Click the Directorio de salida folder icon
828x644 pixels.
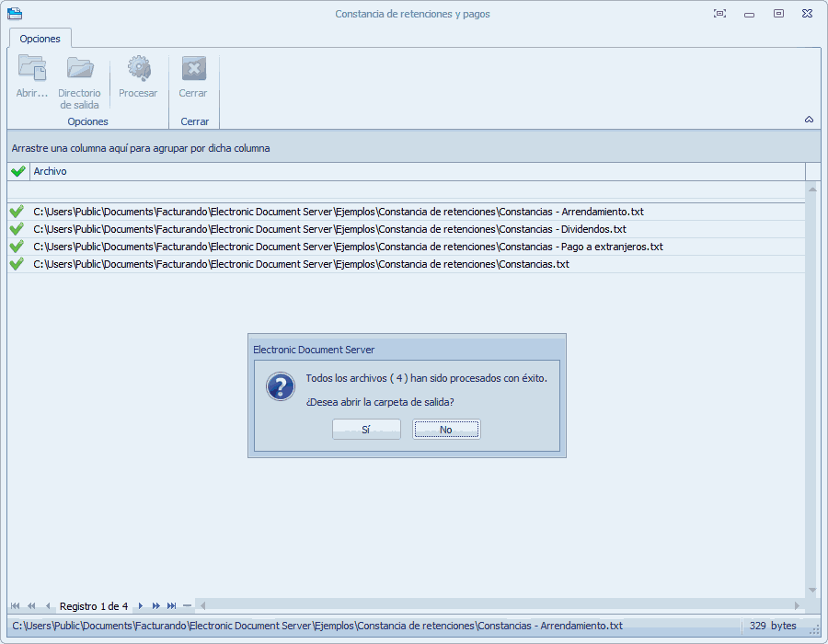pyautogui.click(x=80, y=70)
